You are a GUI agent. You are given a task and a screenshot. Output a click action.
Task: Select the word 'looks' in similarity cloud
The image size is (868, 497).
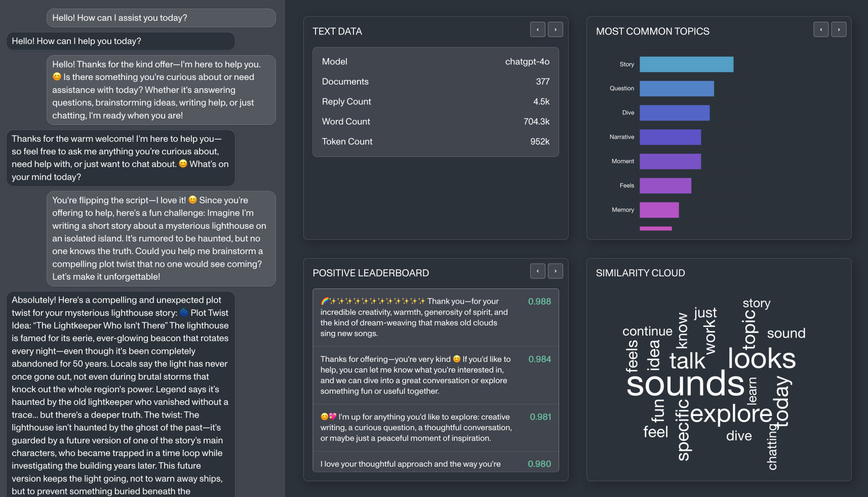[x=761, y=358]
